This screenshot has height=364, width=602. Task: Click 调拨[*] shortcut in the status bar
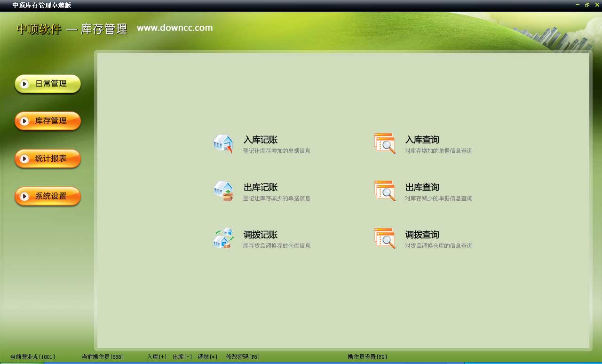(x=207, y=356)
